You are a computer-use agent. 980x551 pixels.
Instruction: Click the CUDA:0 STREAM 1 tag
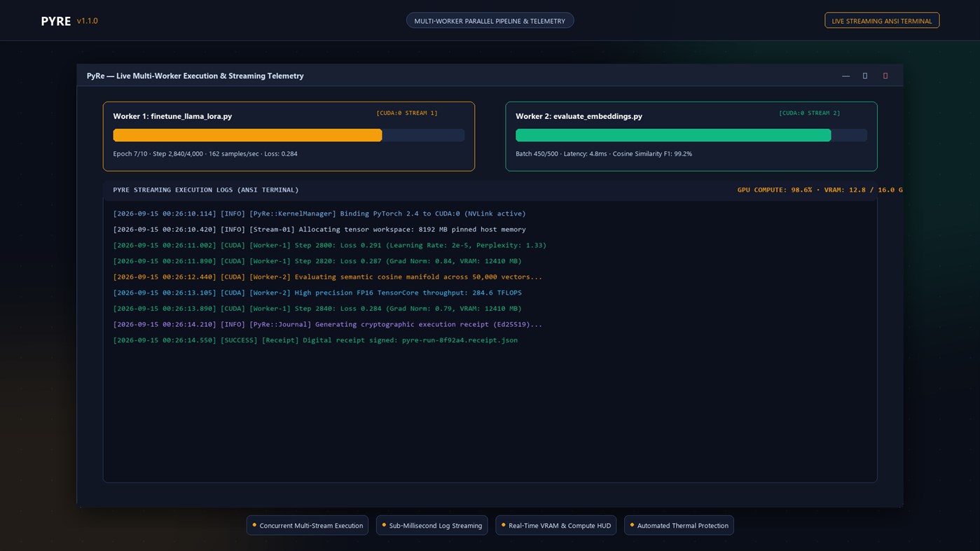(407, 113)
